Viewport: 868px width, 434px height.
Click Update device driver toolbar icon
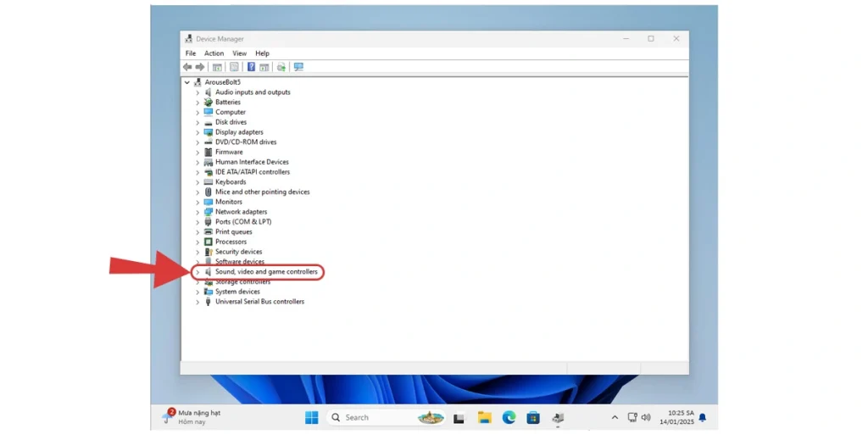coord(281,67)
